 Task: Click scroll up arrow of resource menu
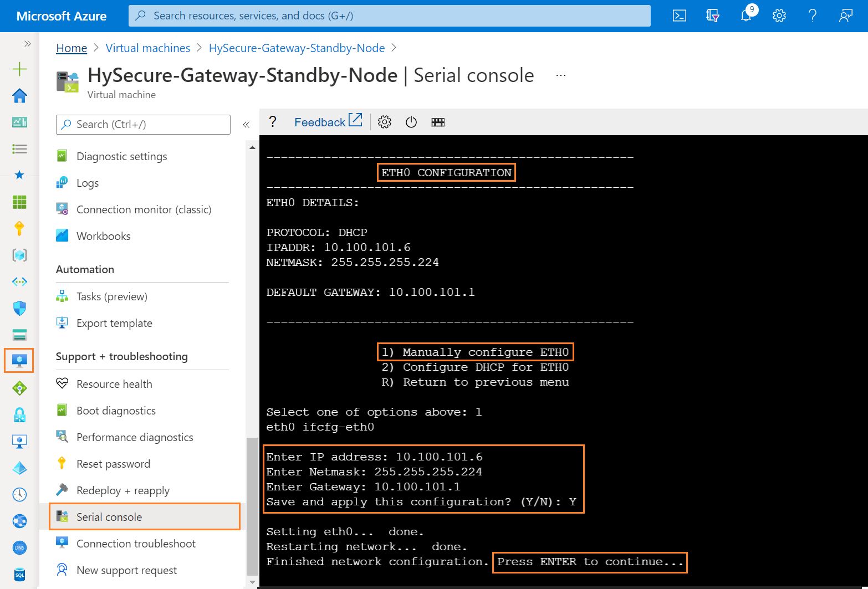tap(252, 147)
